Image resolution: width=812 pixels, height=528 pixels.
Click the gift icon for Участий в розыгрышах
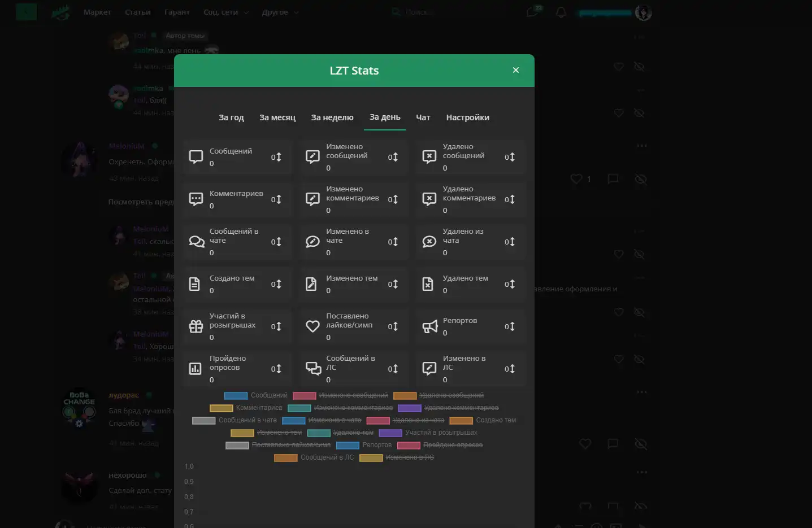click(x=196, y=326)
